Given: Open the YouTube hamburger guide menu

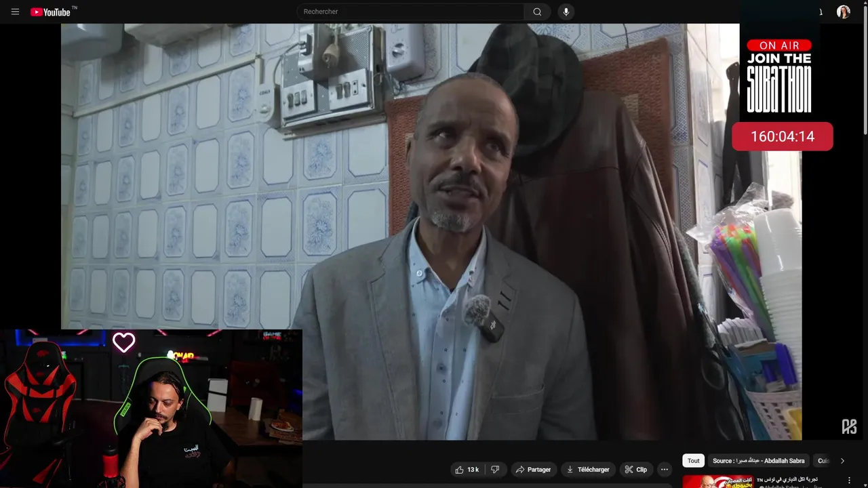Looking at the screenshot, I should click(x=15, y=12).
